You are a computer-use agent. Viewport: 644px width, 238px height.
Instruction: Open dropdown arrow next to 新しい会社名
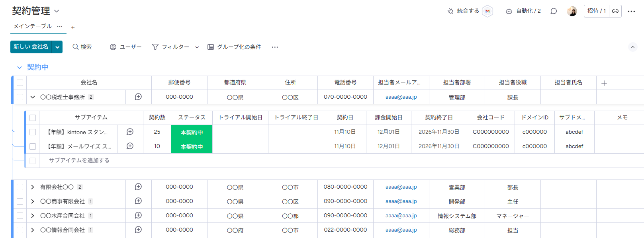point(58,47)
